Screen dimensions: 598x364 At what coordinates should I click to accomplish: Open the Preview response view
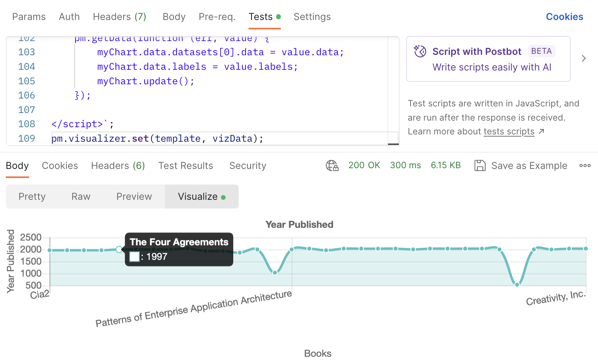[134, 196]
